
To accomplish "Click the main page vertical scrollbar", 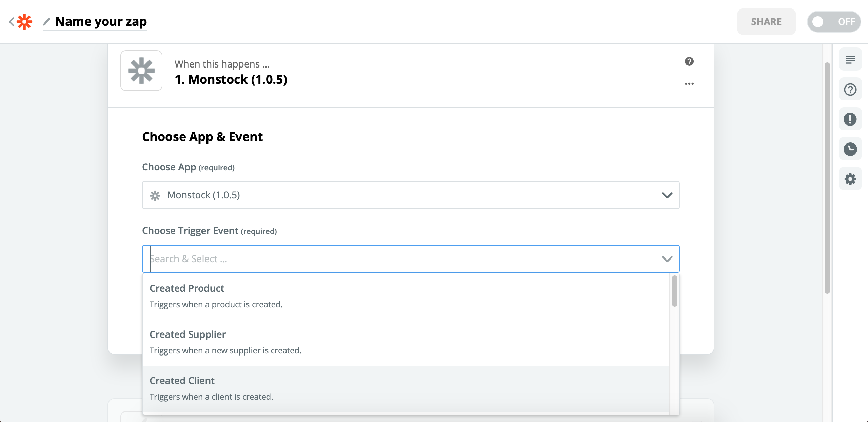I will click(x=827, y=178).
